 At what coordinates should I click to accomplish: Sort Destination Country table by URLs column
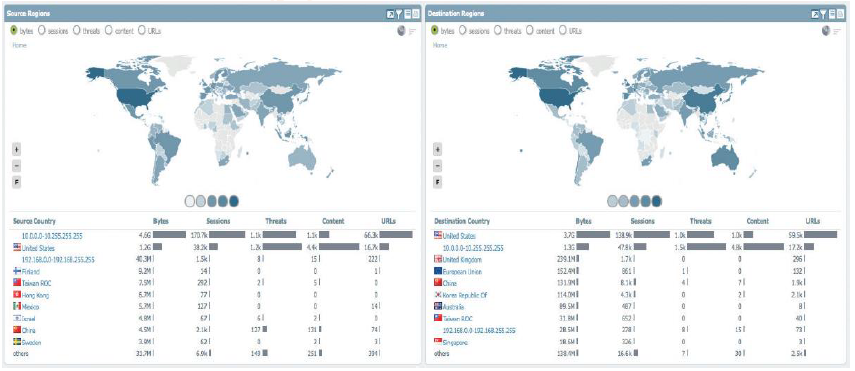812,221
